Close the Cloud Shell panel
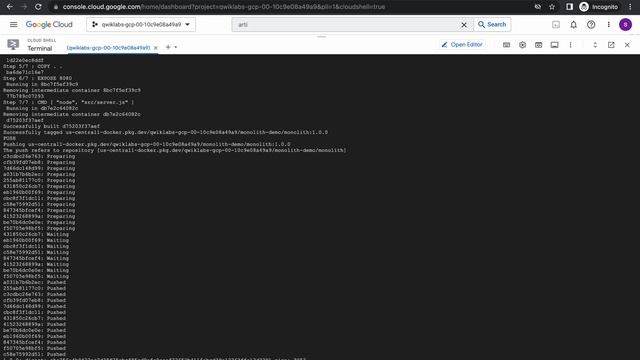The height and width of the screenshot is (360, 640). click(627, 45)
